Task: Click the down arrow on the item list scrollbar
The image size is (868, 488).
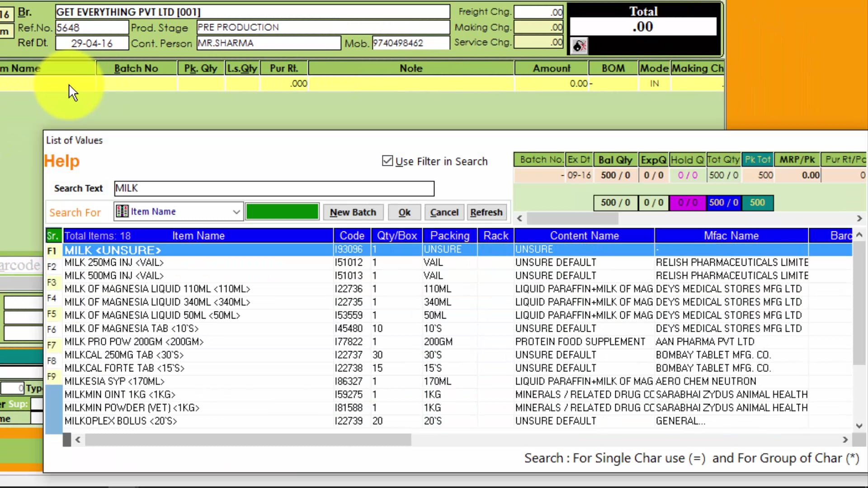Action: [x=859, y=425]
